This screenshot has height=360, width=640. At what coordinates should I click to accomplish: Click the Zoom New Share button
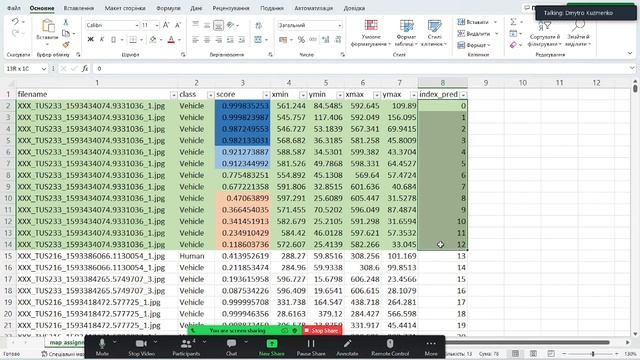click(x=272, y=347)
